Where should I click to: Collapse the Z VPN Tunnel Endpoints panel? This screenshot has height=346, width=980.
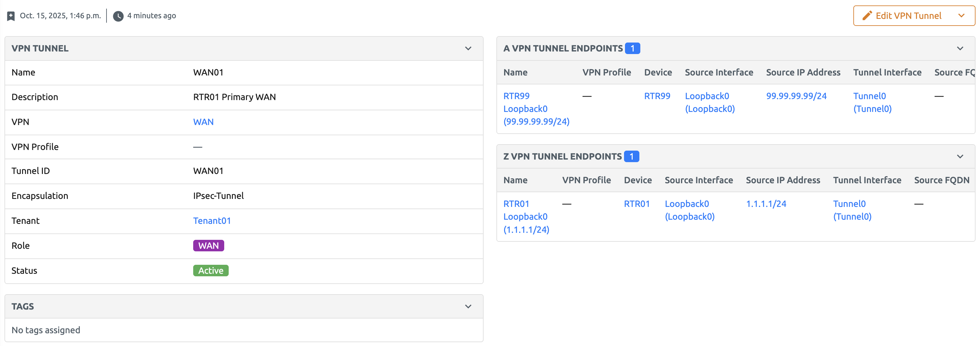[x=960, y=156]
